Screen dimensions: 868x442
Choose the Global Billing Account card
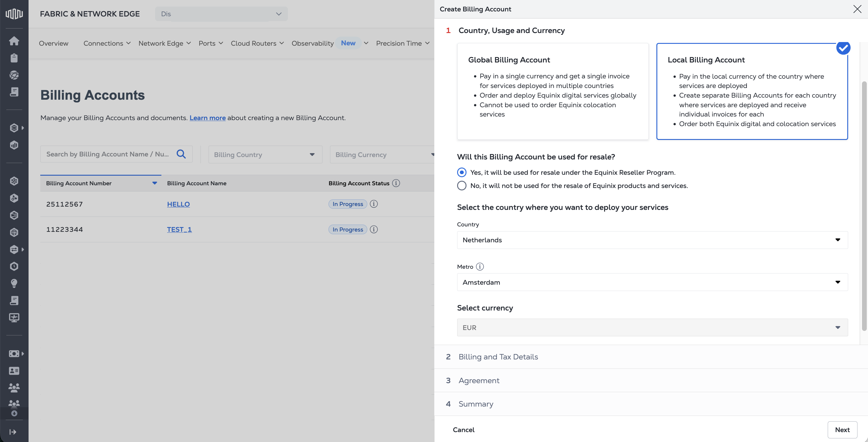click(x=553, y=91)
